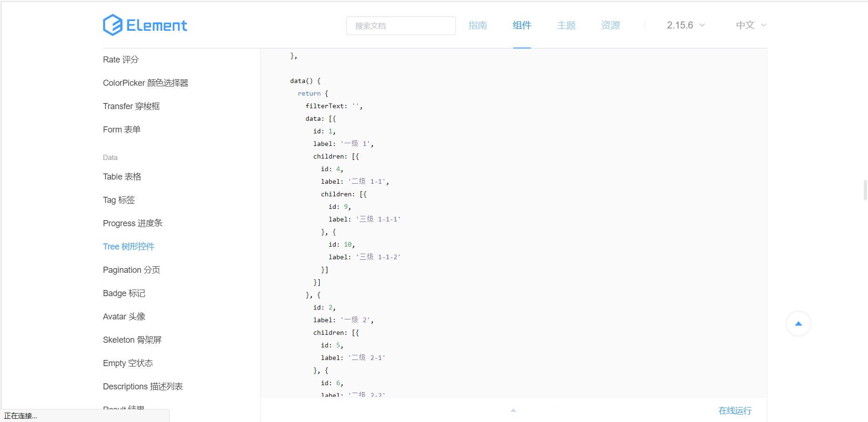Go to Skeleton 骨架屏 in the sidebar
The image size is (868, 422).
click(x=132, y=340)
